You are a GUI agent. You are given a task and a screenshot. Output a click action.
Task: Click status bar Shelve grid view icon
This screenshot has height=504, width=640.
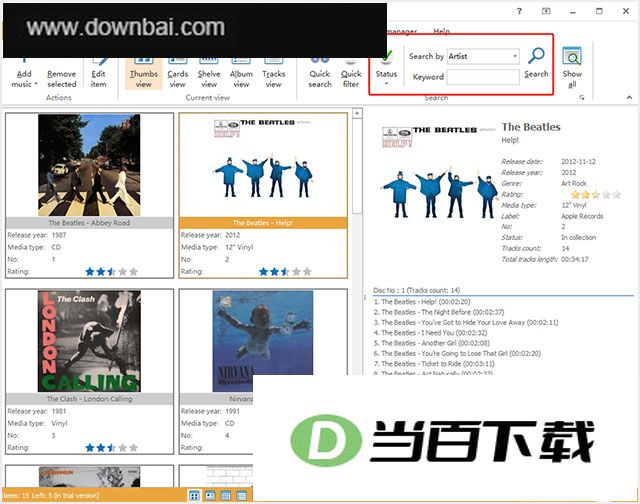[226, 496]
